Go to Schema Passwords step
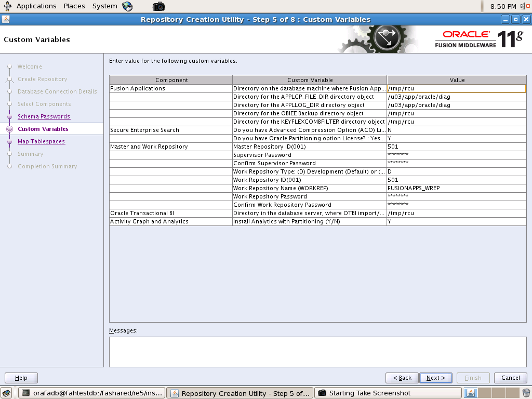 click(44, 116)
